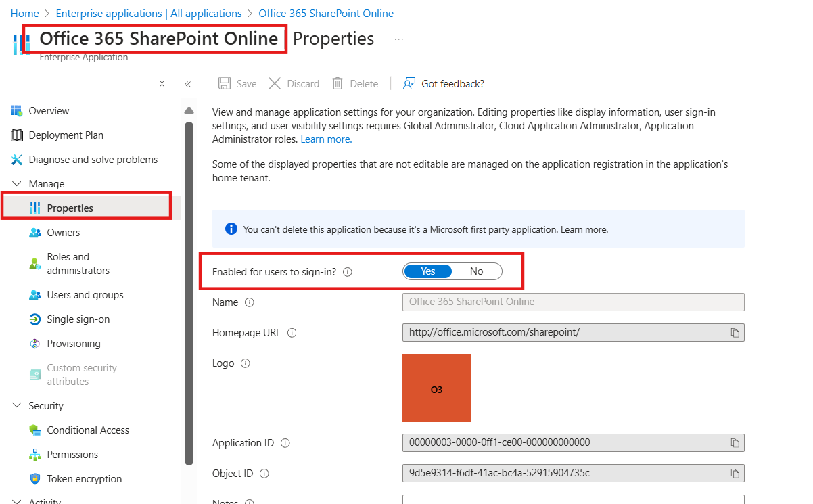Click info icon beside Application ID label

(x=285, y=443)
